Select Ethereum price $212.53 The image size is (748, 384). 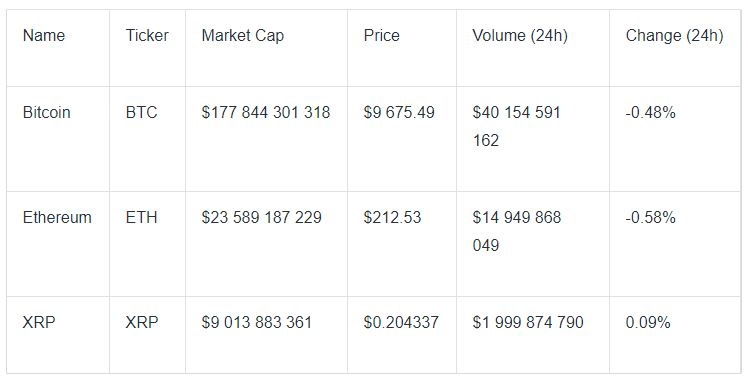(392, 218)
